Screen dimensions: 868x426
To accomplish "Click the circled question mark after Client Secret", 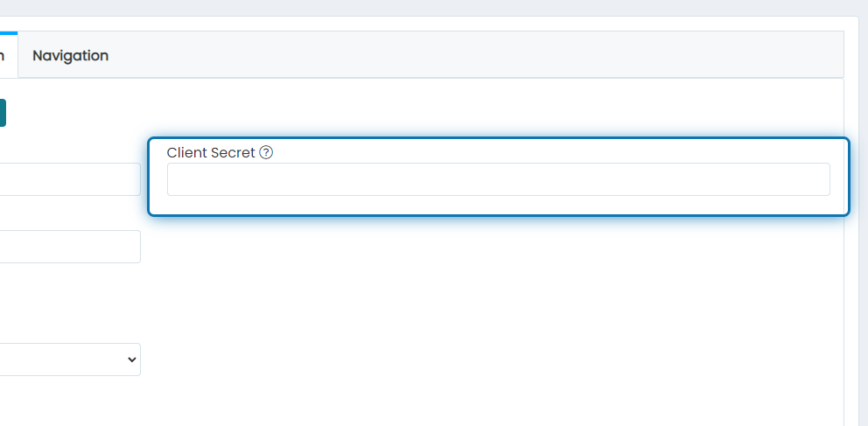I will point(266,152).
